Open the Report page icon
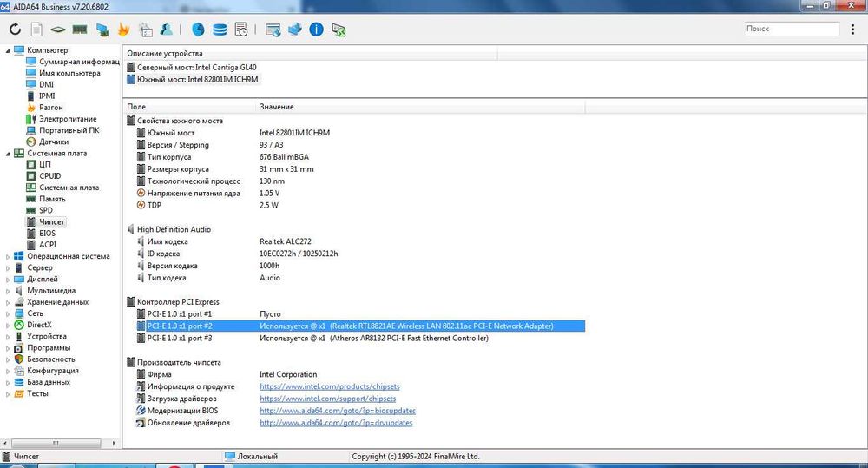Viewport: 868px width, 468px height. coord(36,30)
